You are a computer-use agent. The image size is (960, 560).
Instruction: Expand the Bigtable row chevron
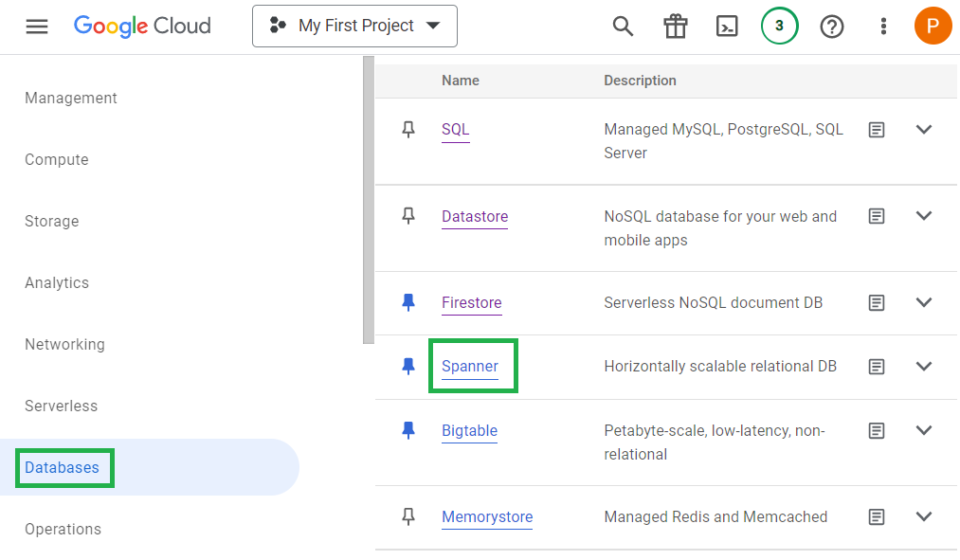click(x=924, y=430)
